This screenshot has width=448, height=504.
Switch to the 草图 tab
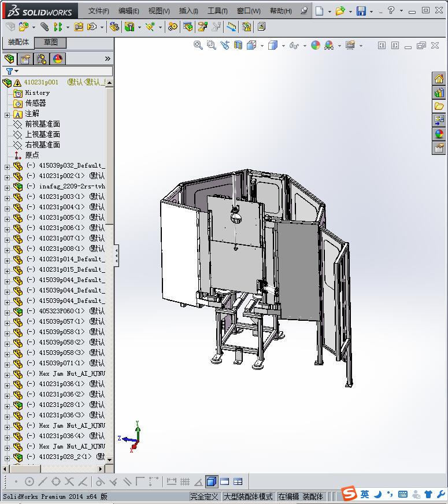coord(50,42)
